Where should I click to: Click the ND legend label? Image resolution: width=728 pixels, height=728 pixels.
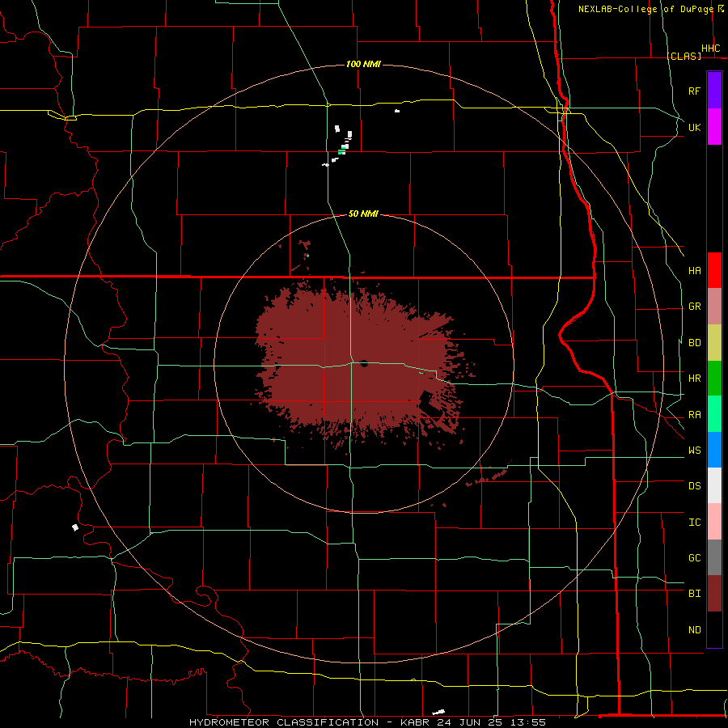pos(694,629)
